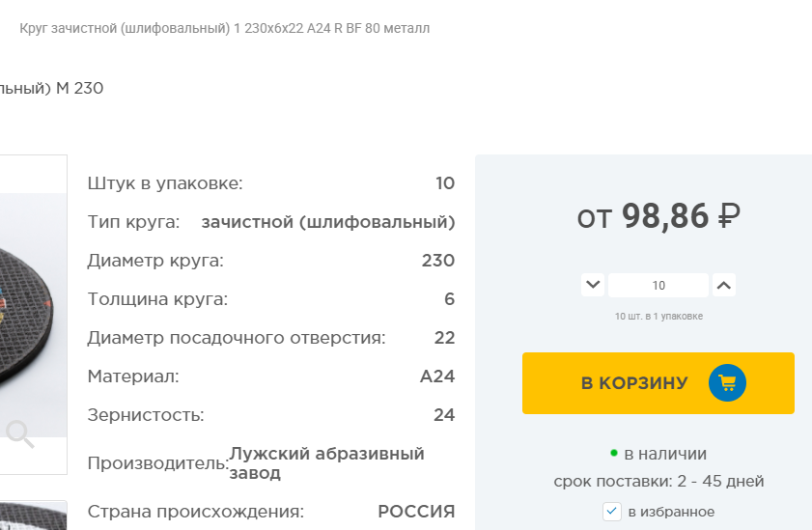Increase quantity with the up chevron
Viewport: 812px width, 530px height.
(724, 285)
